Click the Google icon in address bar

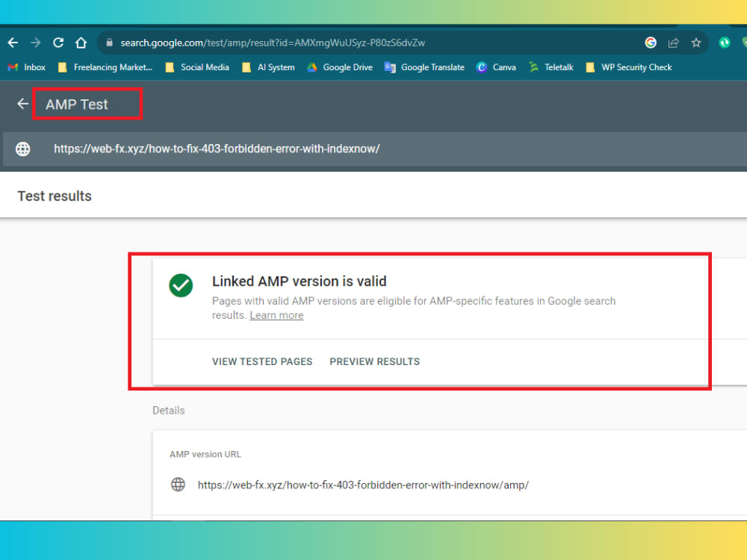point(651,43)
